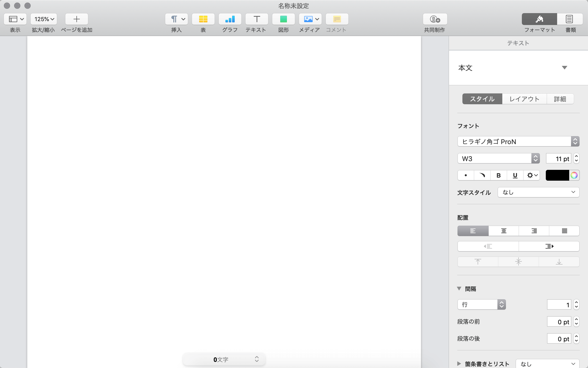Image resolution: width=588 pixels, height=368 pixels.
Task: Click the 段落の後 0 pt field
Action: coord(559,339)
